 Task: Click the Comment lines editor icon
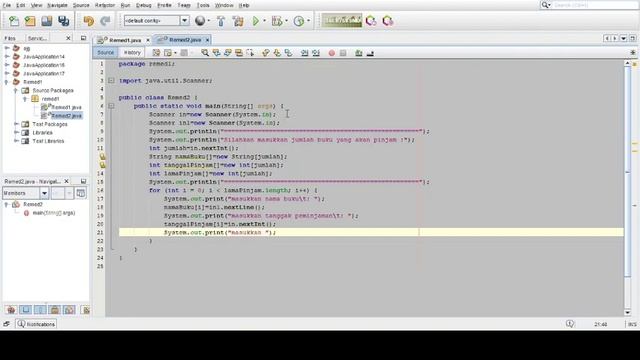point(359,53)
